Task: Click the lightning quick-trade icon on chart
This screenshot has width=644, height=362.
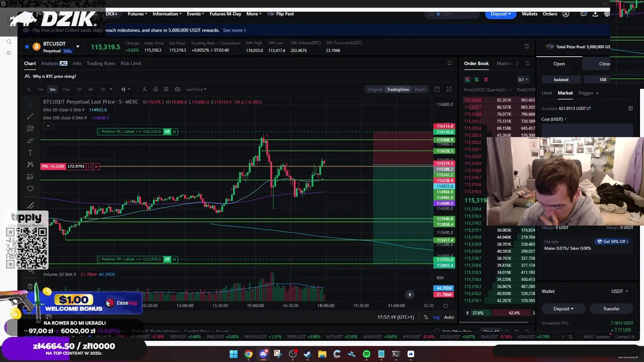Action: point(410,295)
